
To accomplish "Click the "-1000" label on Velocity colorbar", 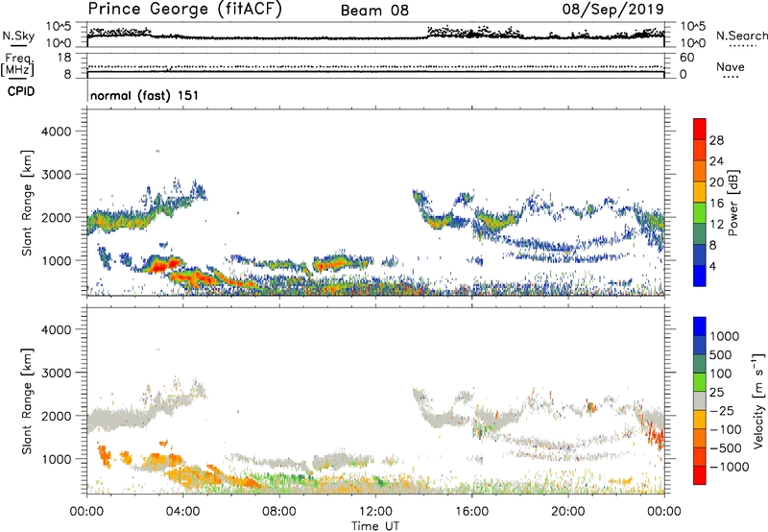I will coord(730,467).
